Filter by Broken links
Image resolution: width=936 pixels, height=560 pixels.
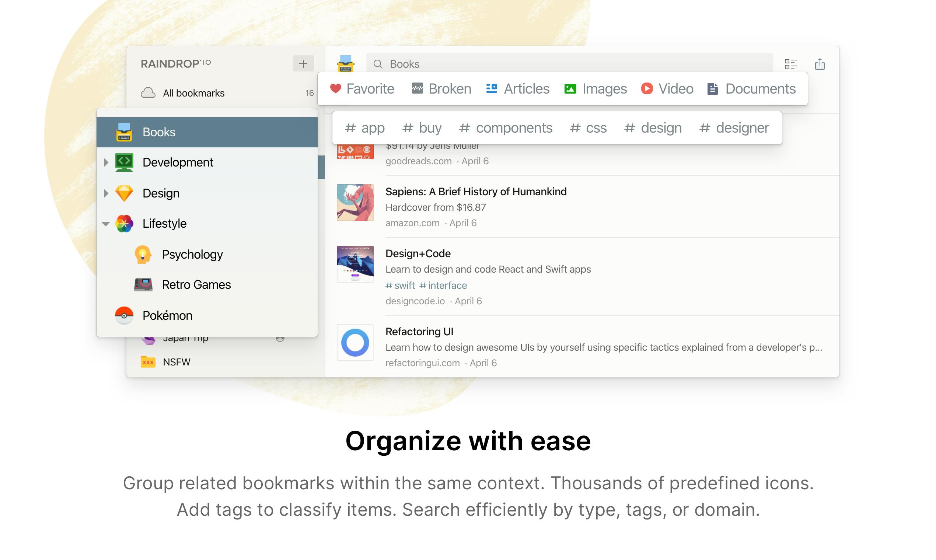441,89
